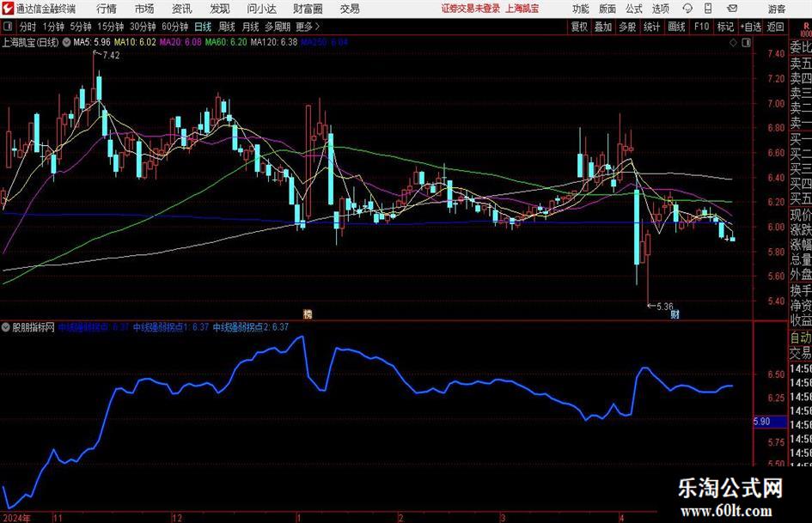Viewport: 812px width, 523px height.
Task: Expand the 股朋指标网 indicator dropdown arrow
Action: tap(6, 327)
